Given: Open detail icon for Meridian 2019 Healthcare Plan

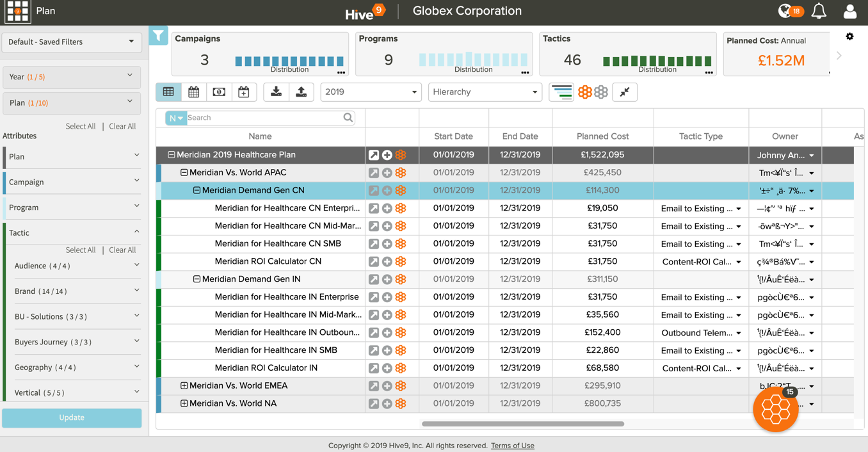Looking at the screenshot, I should (x=374, y=155).
